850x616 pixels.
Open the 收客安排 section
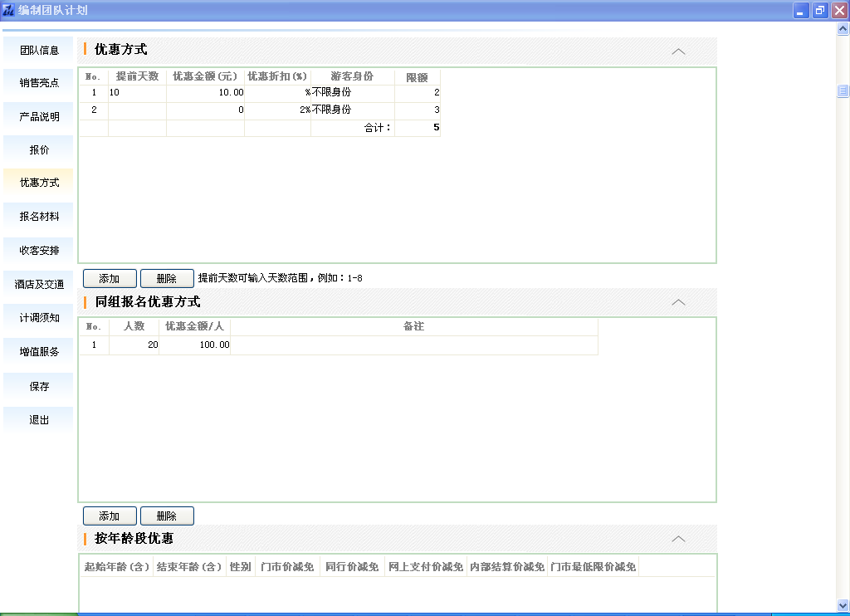click(x=39, y=251)
